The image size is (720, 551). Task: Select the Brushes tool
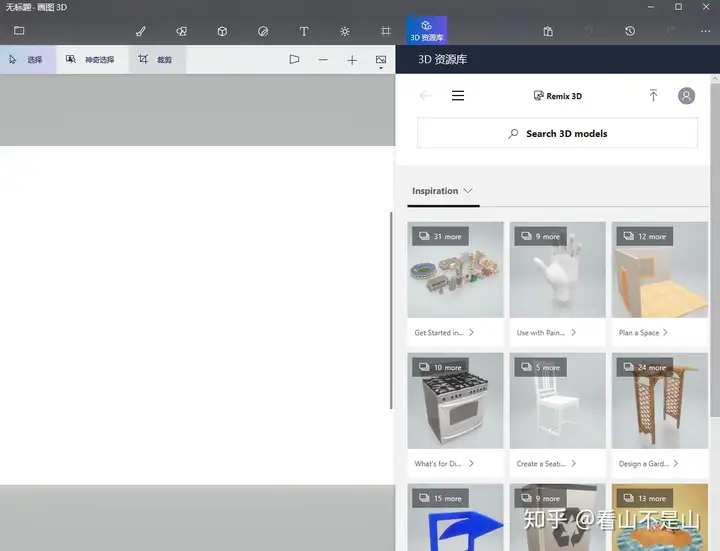point(141,31)
